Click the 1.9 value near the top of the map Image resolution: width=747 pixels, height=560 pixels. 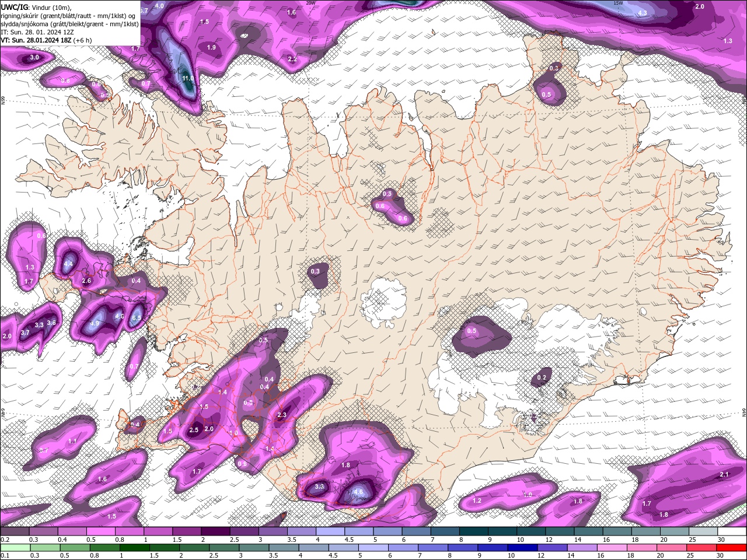pyautogui.click(x=211, y=47)
